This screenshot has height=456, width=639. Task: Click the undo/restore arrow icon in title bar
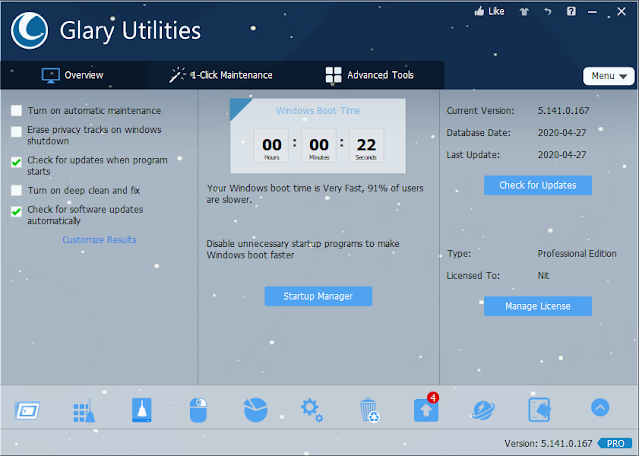pos(547,11)
